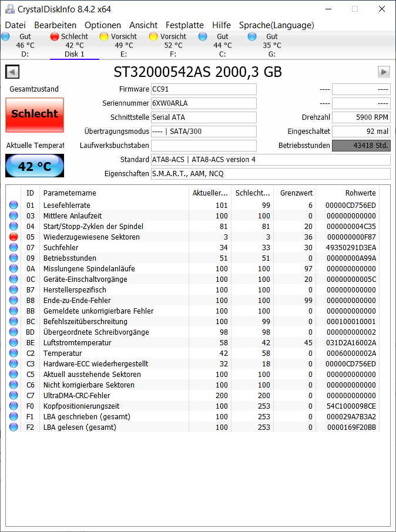Click the status orb of Herstellerspezifisch row
The width and height of the screenshot is (396, 532).
pyautogui.click(x=14, y=289)
